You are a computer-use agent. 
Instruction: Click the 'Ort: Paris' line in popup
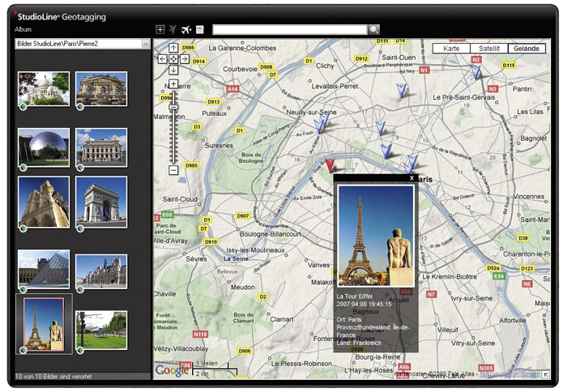tap(349, 320)
